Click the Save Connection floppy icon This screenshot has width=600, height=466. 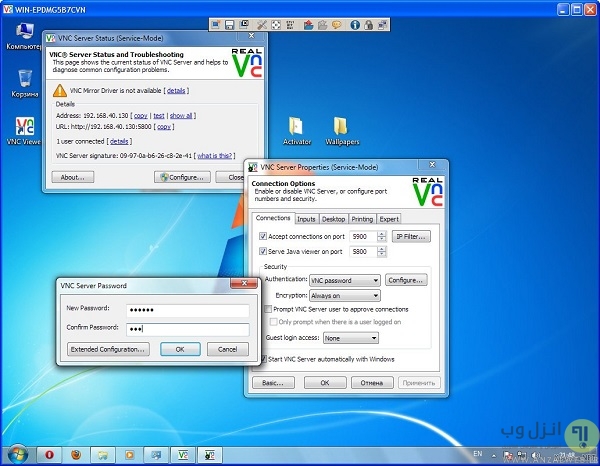pyautogui.click(x=230, y=25)
